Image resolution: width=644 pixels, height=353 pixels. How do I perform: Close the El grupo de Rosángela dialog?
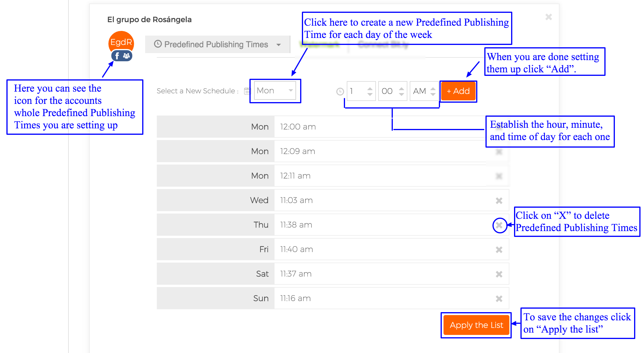coord(548,17)
